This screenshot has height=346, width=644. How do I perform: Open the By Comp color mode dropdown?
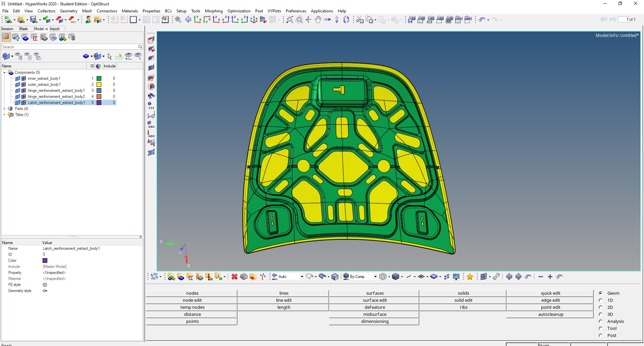click(x=375, y=277)
